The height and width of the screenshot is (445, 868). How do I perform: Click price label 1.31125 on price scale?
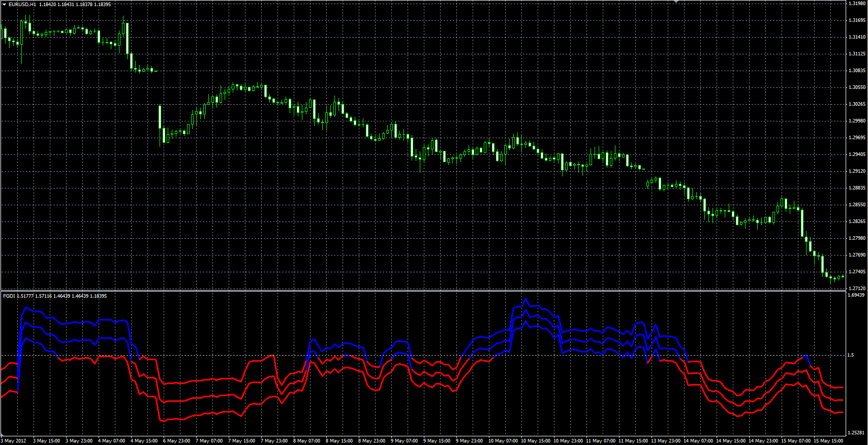pos(857,54)
